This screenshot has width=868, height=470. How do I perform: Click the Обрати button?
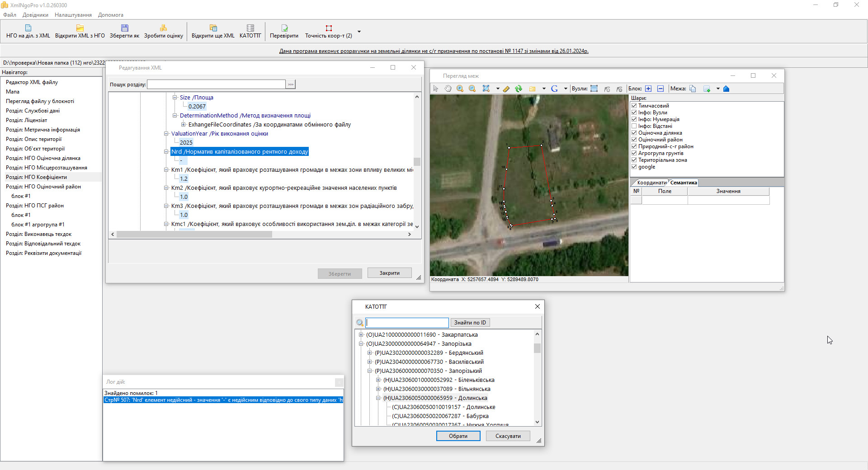click(x=458, y=436)
